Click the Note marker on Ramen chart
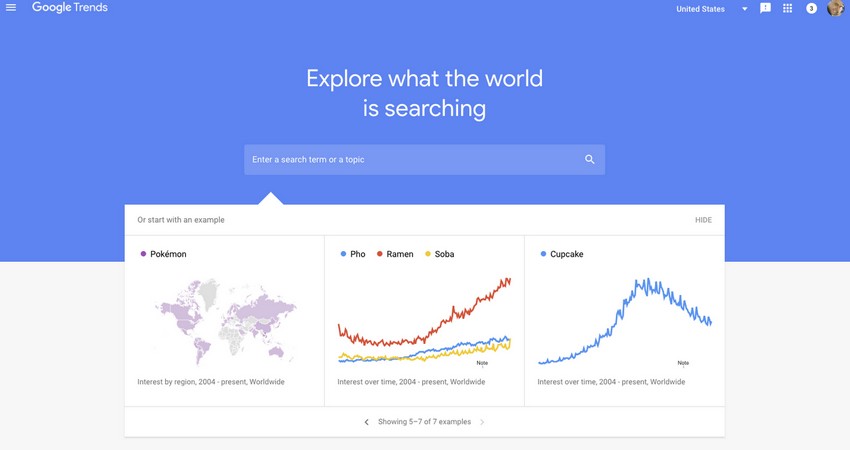The image size is (850, 450). [482, 363]
